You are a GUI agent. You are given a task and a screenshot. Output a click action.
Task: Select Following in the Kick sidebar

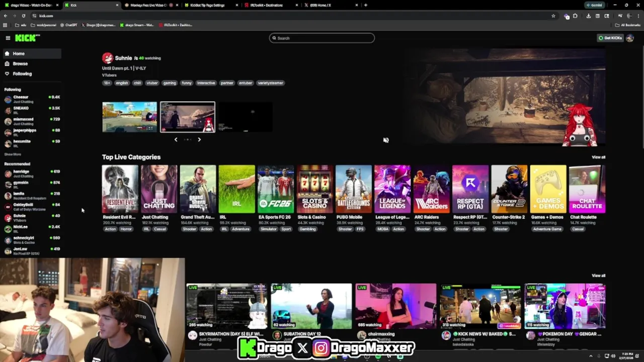point(32,73)
